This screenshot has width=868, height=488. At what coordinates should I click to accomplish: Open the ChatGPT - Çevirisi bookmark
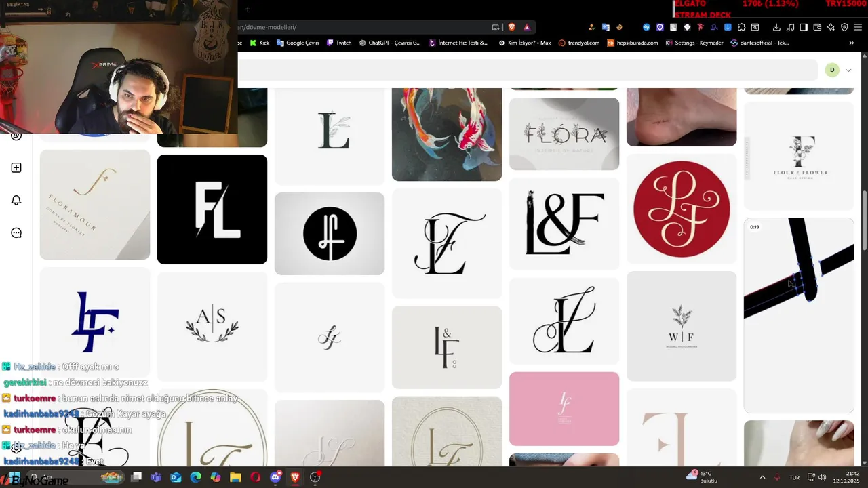point(389,43)
